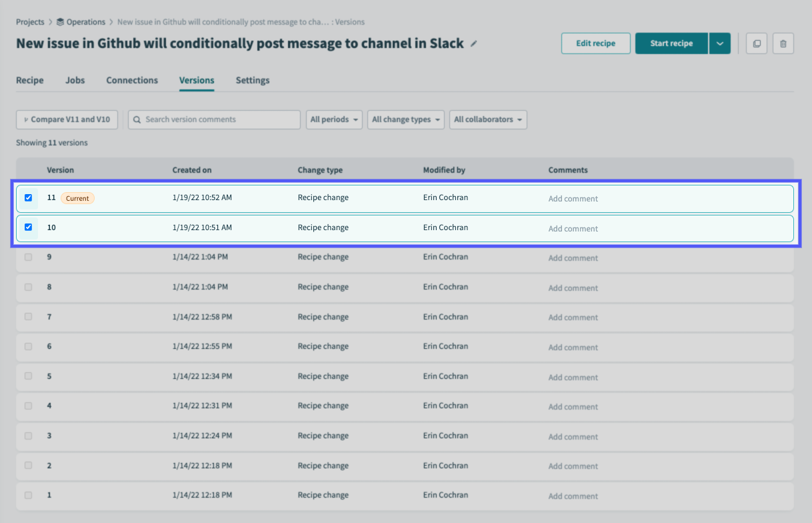This screenshot has width=812, height=523.
Task: Open the All change types dropdown
Action: click(x=405, y=119)
